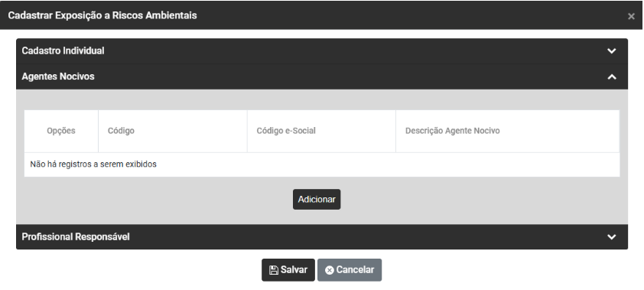The image size is (644, 290).
Task: Open the Profissional Responsável section title
Action: tap(76, 237)
